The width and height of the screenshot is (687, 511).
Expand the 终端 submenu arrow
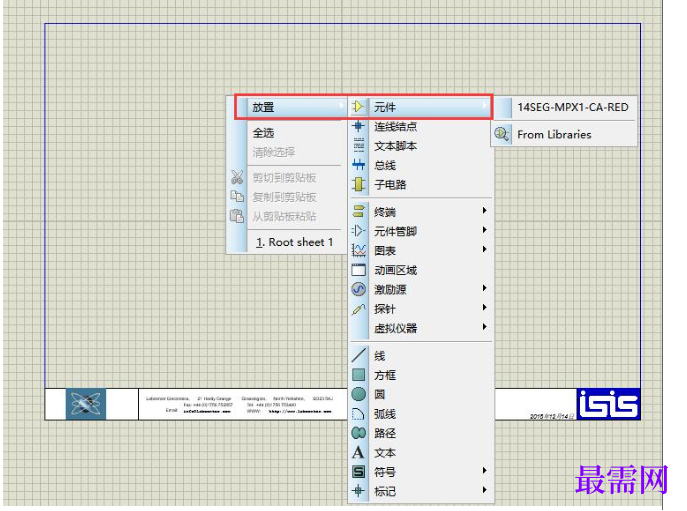485,210
